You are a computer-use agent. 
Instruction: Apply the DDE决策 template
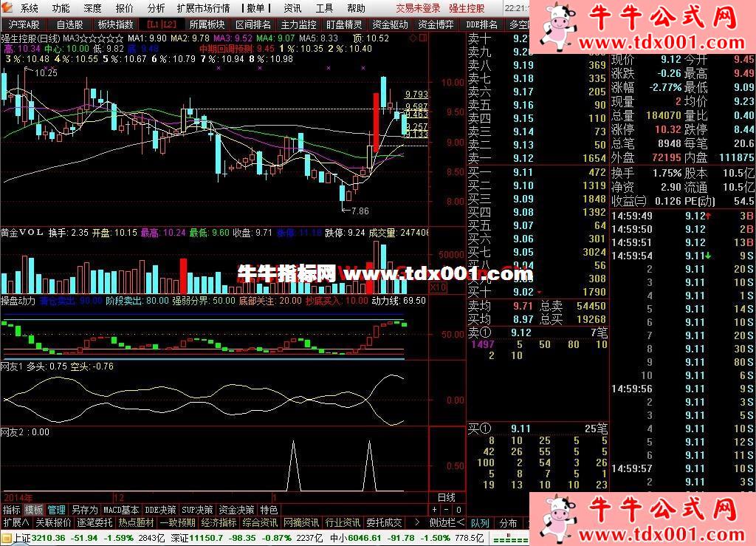(160, 510)
